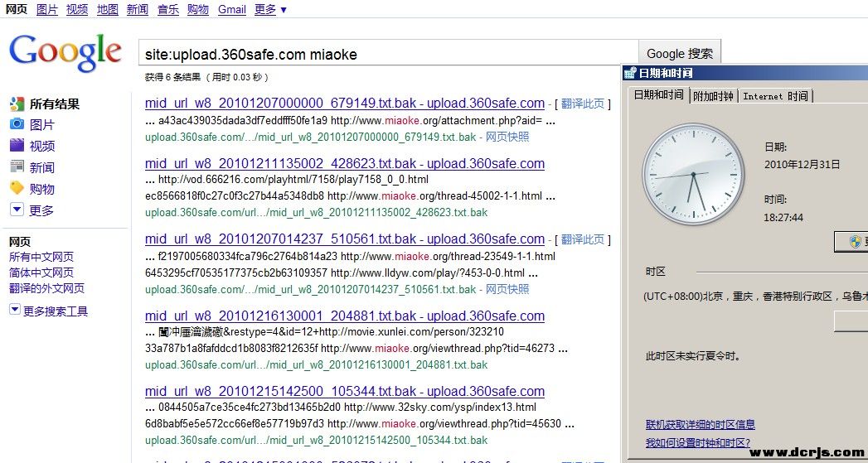Image resolution: width=868 pixels, height=463 pixels.
Task: Select the 图片 camera icon in sidebar
Action: point(17,124)
